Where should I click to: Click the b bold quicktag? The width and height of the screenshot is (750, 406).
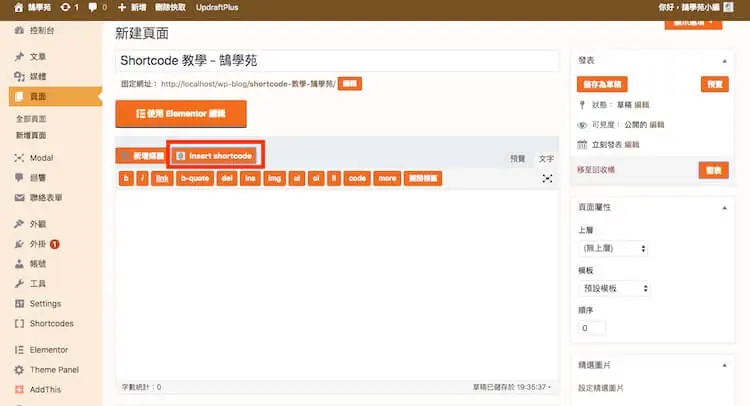click(x=126, y=178)
